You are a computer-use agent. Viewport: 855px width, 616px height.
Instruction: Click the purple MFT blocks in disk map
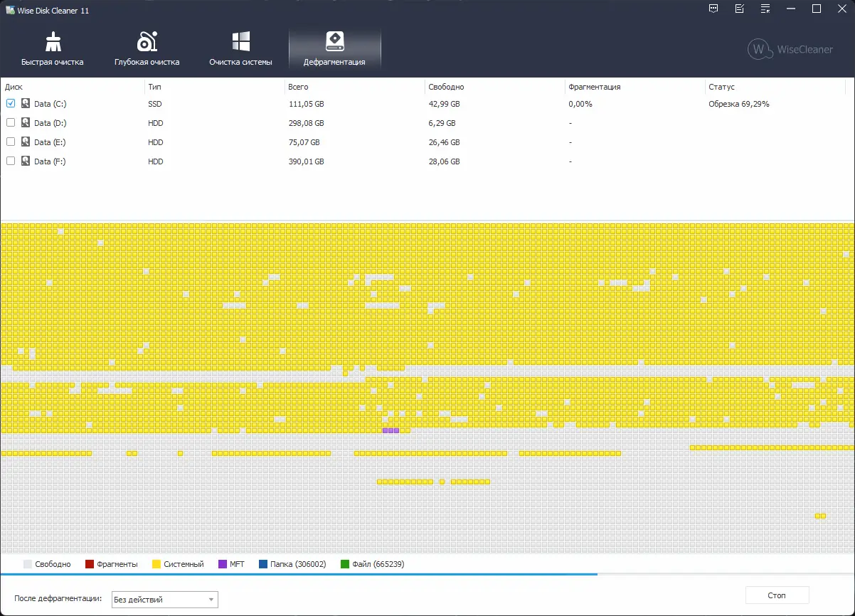pos(391,430)
